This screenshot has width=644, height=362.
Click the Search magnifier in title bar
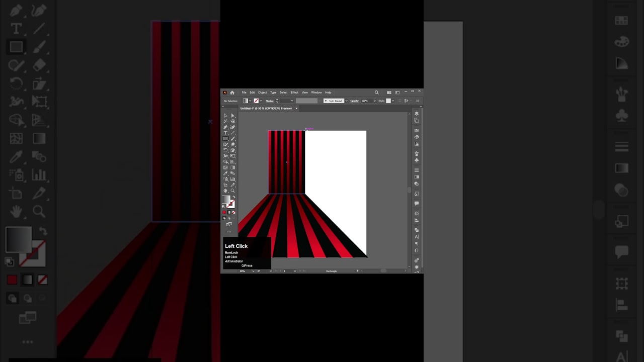pos(377,93)
